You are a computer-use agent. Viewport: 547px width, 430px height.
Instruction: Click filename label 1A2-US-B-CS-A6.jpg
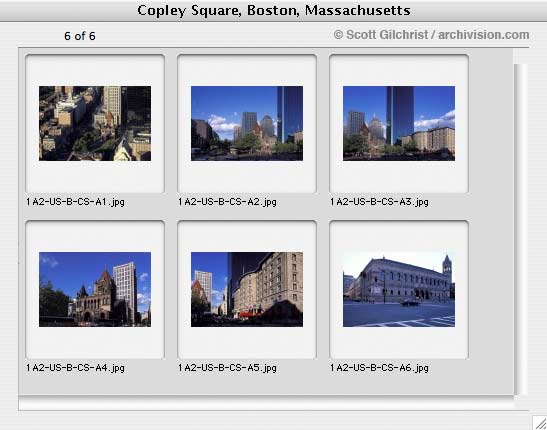point(380,368)
